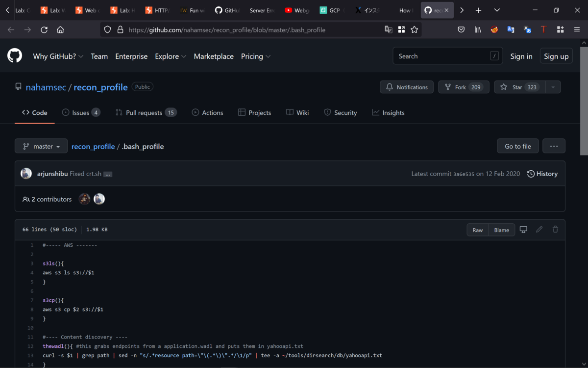Viewport: 588px width, 368px height.
Task: Click arjunshibu's avatar in commit bar
Action: click(26, 174)
